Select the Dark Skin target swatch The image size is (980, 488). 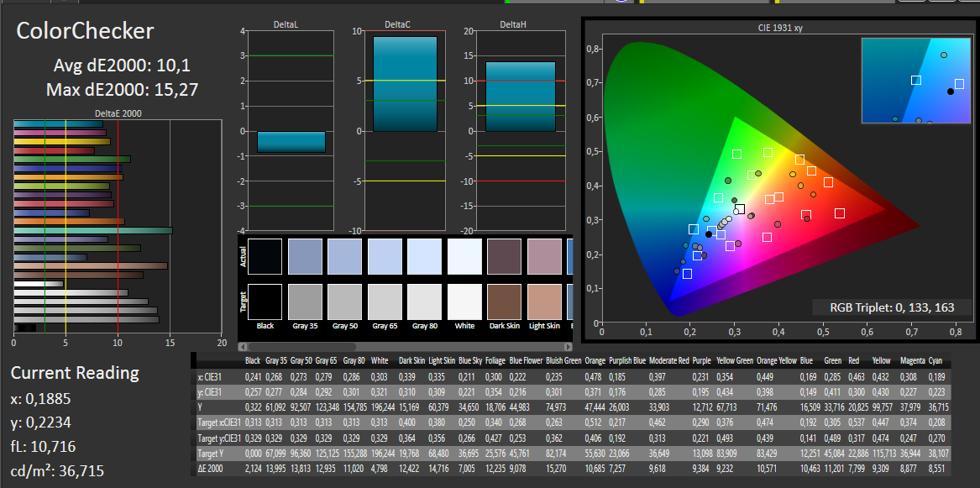[504, 300]
